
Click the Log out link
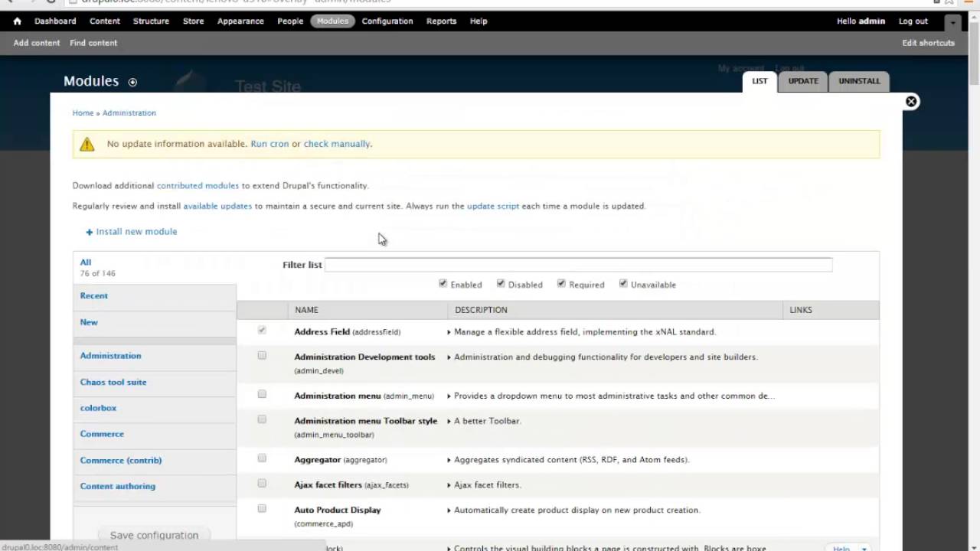913,21
